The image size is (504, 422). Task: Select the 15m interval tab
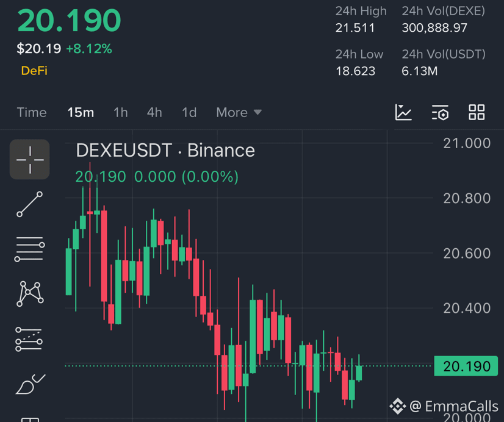pos(81,113)
